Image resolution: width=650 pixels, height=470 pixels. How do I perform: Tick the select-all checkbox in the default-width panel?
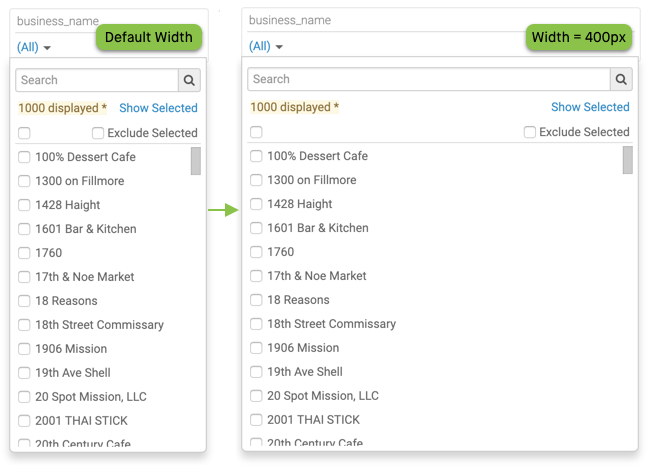tap(24, 133)
